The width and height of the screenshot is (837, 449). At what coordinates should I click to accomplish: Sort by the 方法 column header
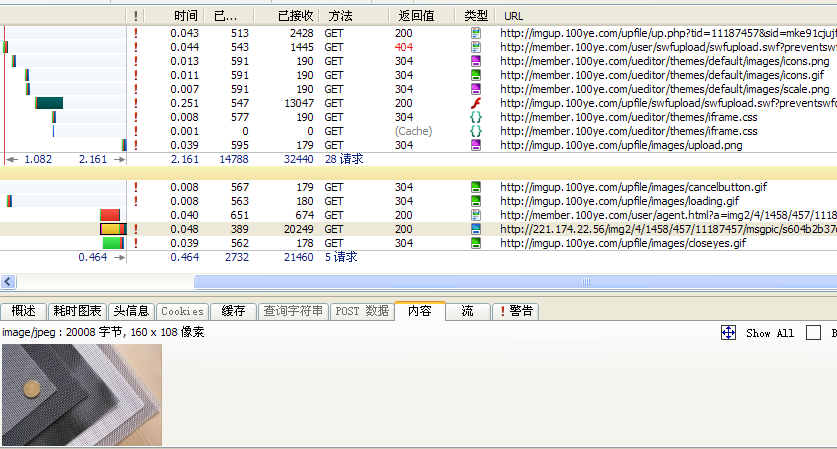[x=353, y=16]
